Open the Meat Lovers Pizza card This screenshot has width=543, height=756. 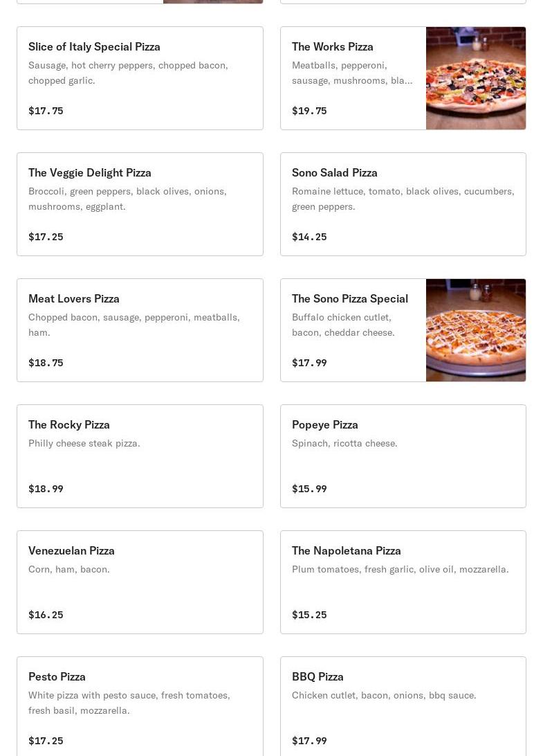(x=140, y=330)
